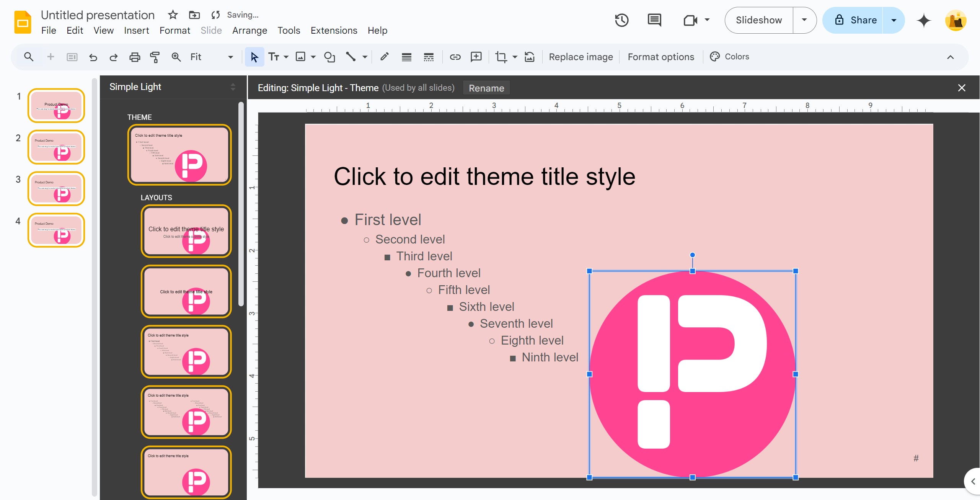Viewport: 980px width, 500px height.
Task: Open the Simple Light theme selector
Action: [173, 87]
